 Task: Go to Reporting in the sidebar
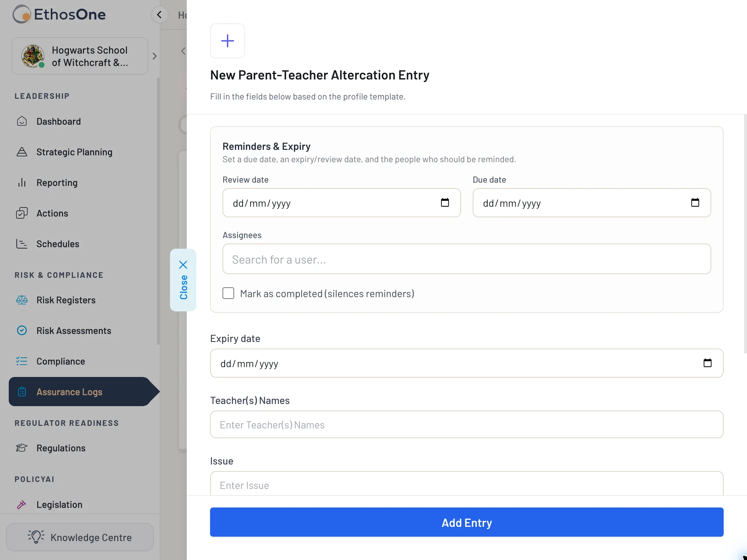tap(57, 183)
